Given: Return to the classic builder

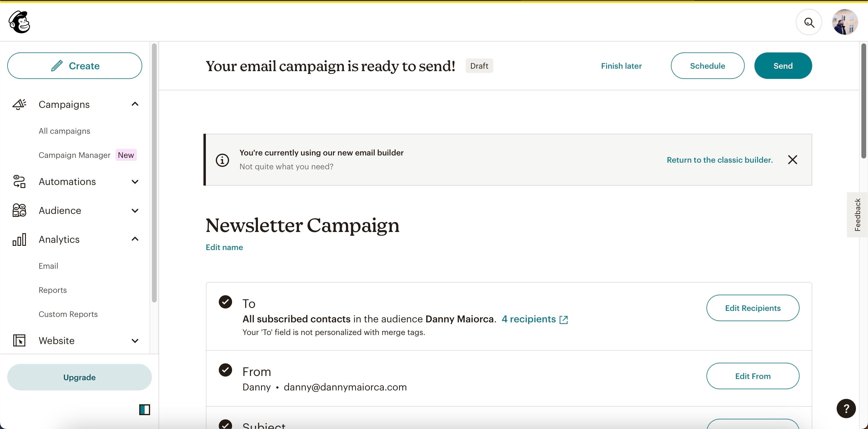Looking at the screenshot, I should [719, 160].
